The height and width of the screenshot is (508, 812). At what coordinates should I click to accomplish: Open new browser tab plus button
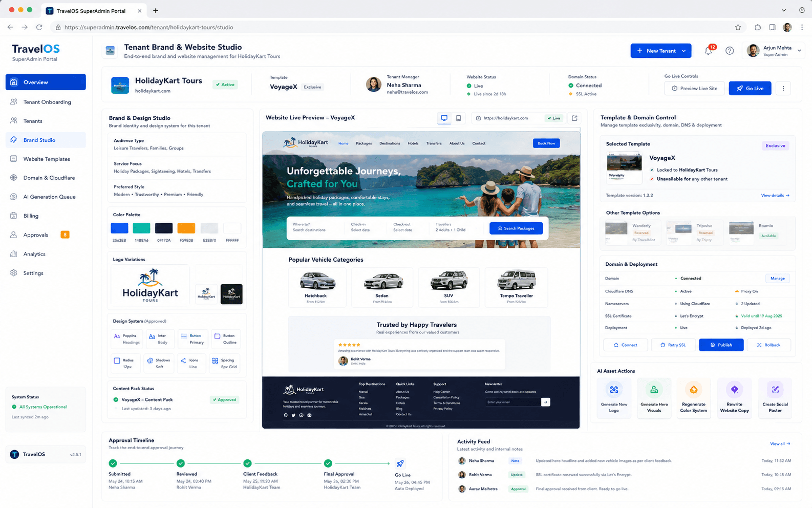pyautogui.click(x=156, y=10)
